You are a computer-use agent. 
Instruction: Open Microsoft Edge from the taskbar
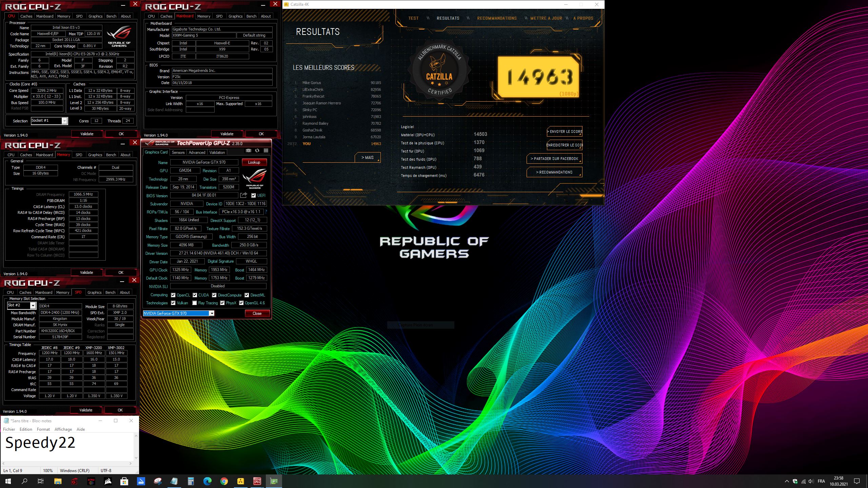point(207,481)
